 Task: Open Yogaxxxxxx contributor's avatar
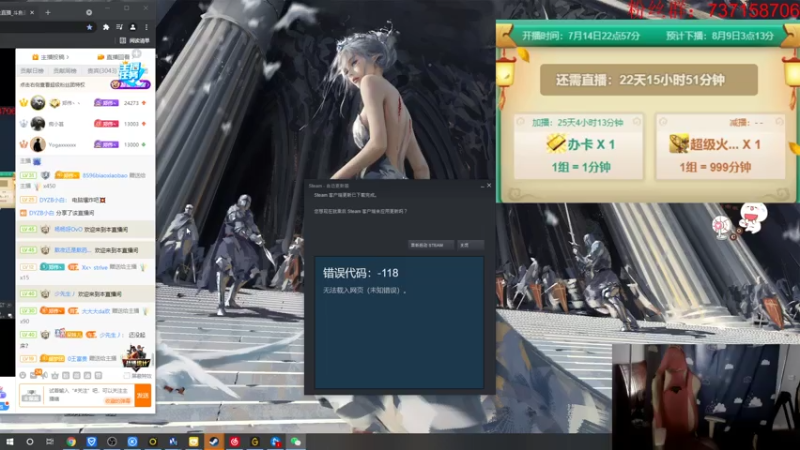pyautogui.click(x=38, y=144)
